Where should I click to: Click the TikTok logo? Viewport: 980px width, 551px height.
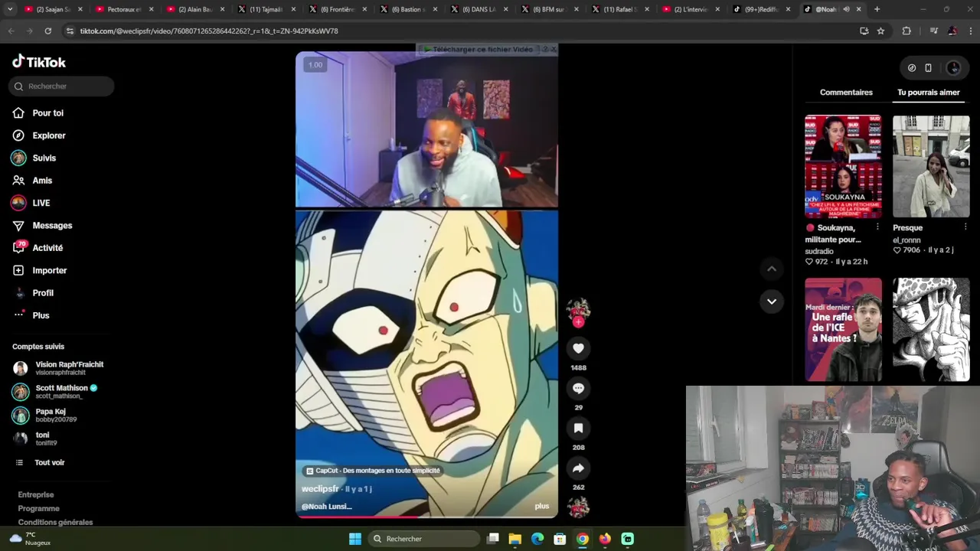click(x=39, y=62)
